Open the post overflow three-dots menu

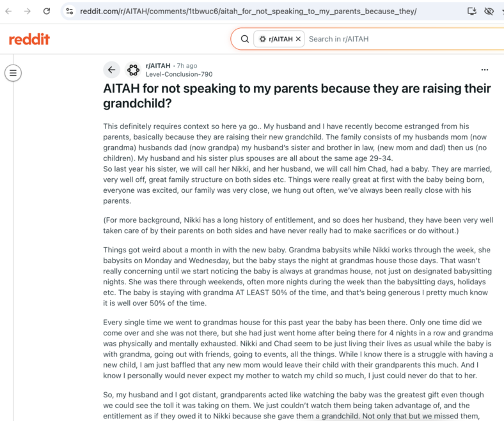(x=485, y=70)
